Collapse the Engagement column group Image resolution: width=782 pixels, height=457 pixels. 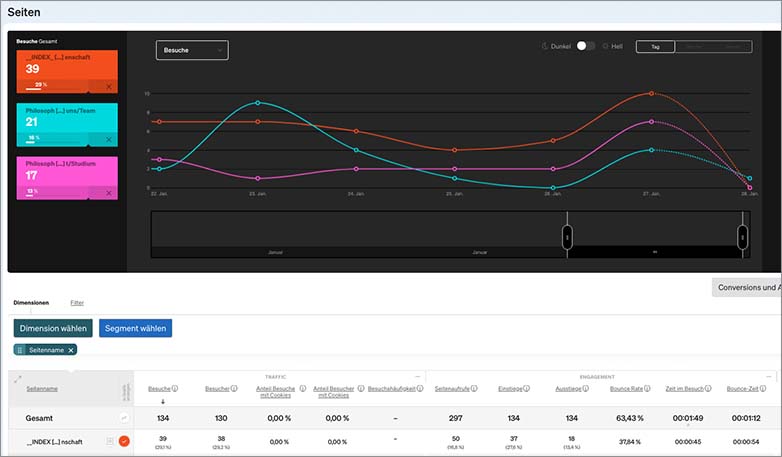pyautogui.click(x=769, y=377)
